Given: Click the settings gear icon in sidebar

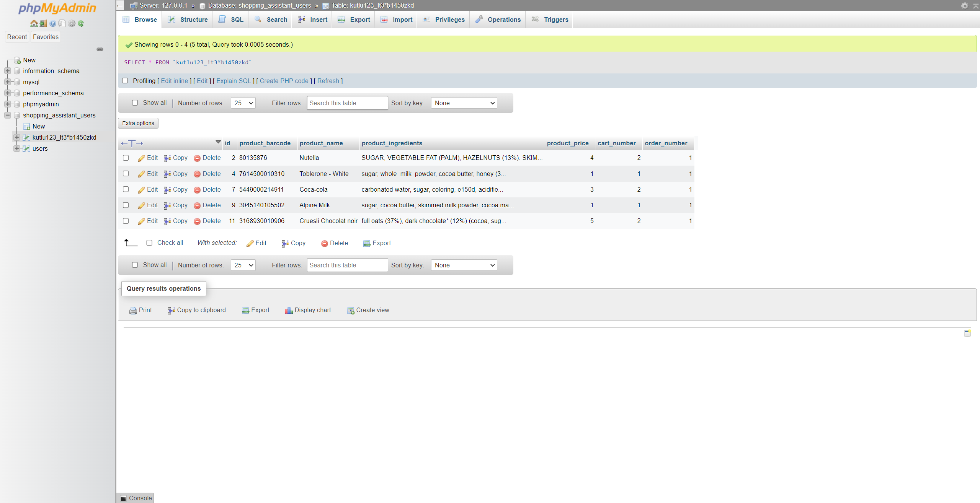Looking at the screenshot, I should (x=71, y=23).
